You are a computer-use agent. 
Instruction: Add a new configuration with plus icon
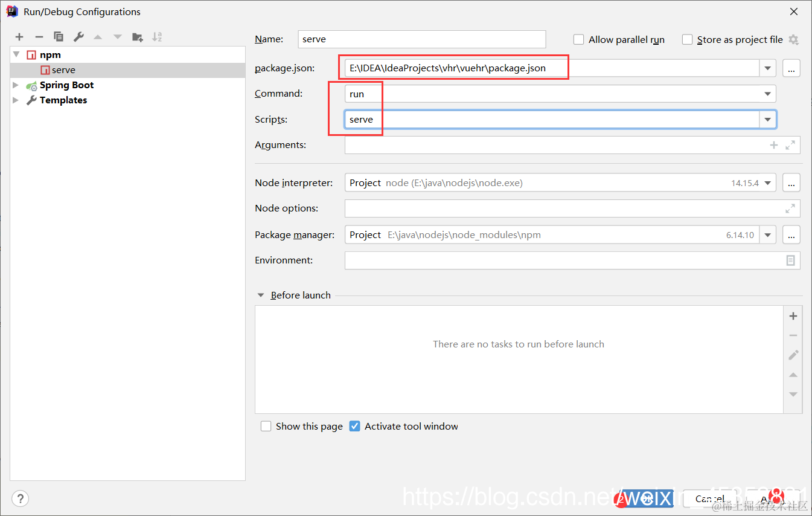(19, 37)
